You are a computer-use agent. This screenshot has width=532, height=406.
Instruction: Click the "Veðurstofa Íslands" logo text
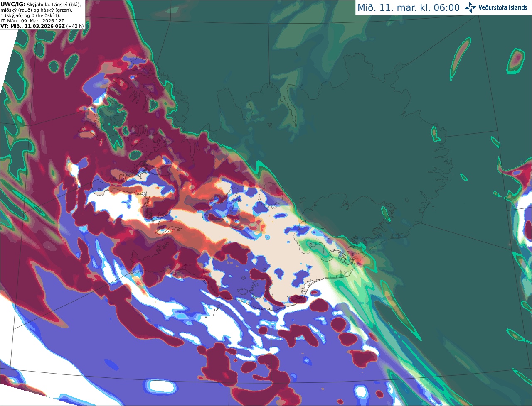502,7
